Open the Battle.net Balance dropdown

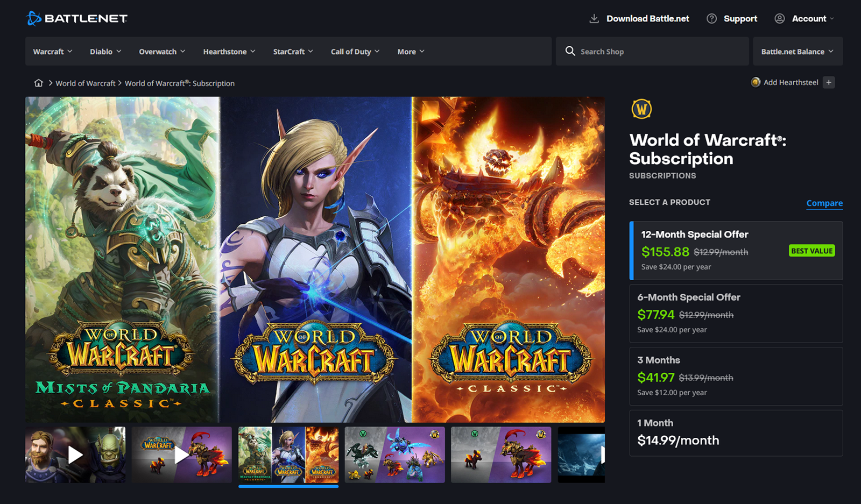tap(798, 52)
